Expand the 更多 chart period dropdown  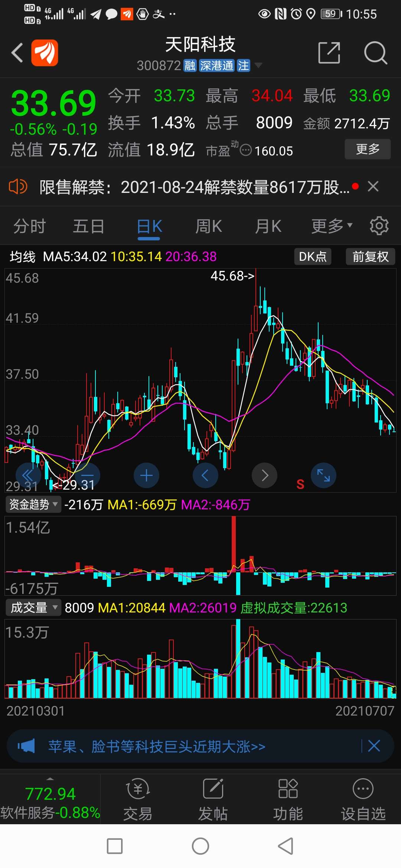(x=332, y=226)
